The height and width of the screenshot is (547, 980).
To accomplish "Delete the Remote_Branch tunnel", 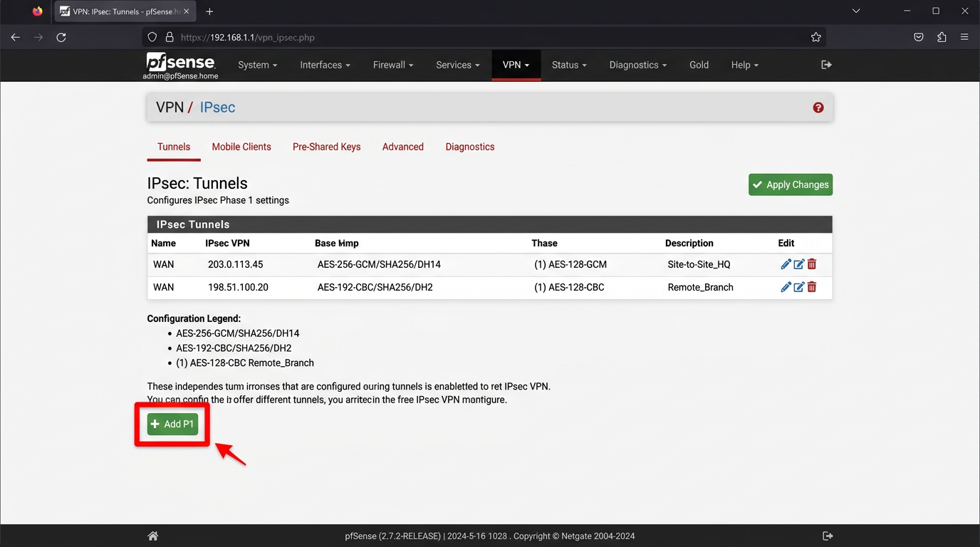I will 811,287.
